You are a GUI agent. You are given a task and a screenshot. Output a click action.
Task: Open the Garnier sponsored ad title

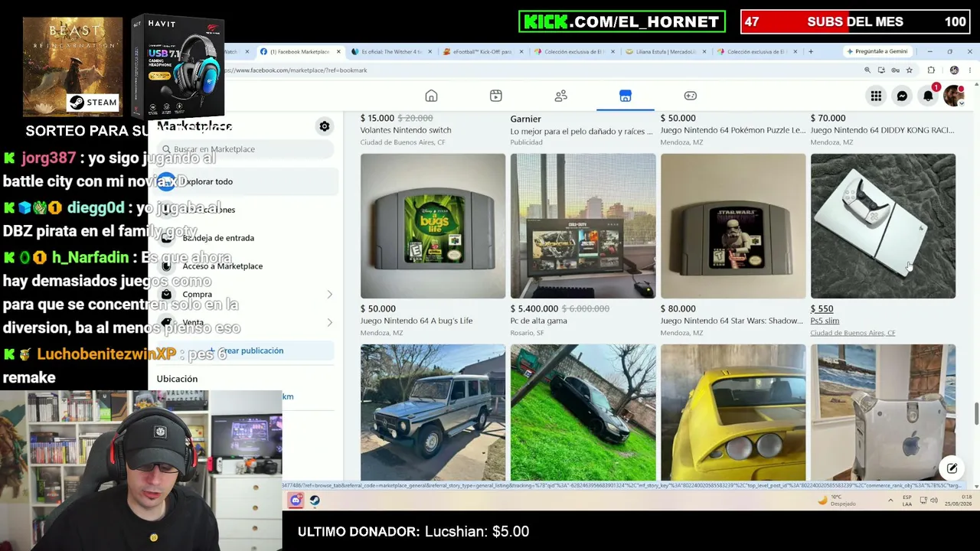pyautogui.click(x=525, y=119)
